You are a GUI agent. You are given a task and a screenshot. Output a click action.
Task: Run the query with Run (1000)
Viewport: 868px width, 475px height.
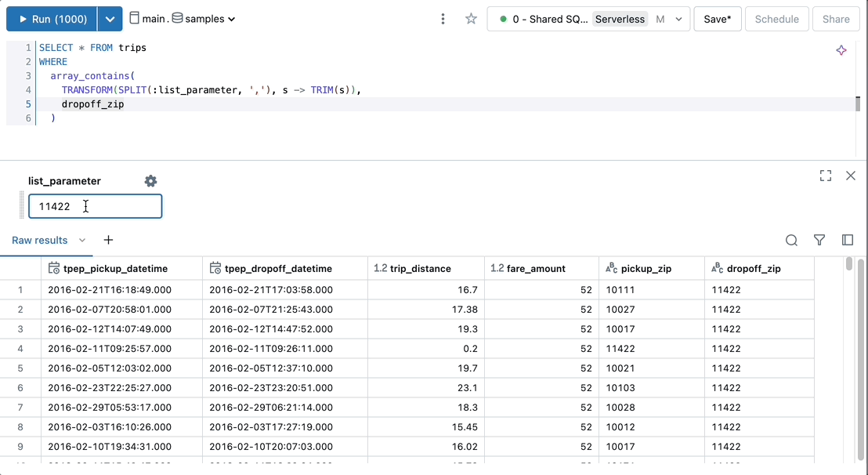click(x=52, y=19)
